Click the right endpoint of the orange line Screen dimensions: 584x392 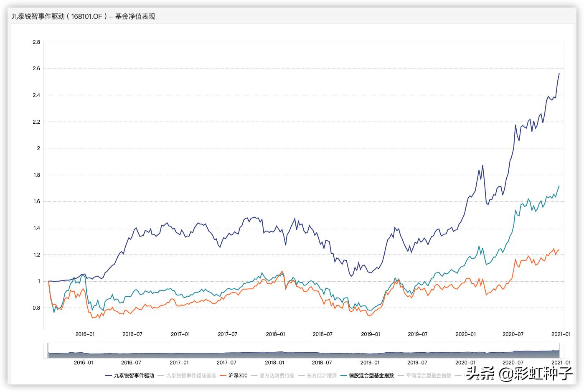click(x=559, y=249)
